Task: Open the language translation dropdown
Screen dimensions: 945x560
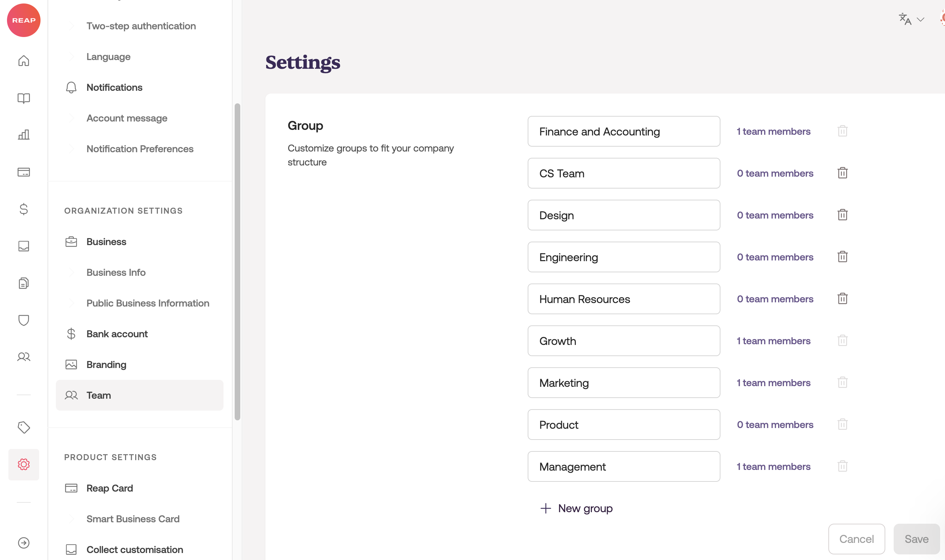Action: pos(911,19)
